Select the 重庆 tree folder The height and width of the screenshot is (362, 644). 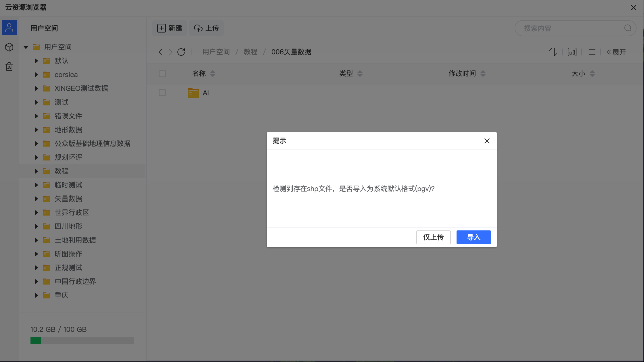pyautogui.click(x=62, y=295)
